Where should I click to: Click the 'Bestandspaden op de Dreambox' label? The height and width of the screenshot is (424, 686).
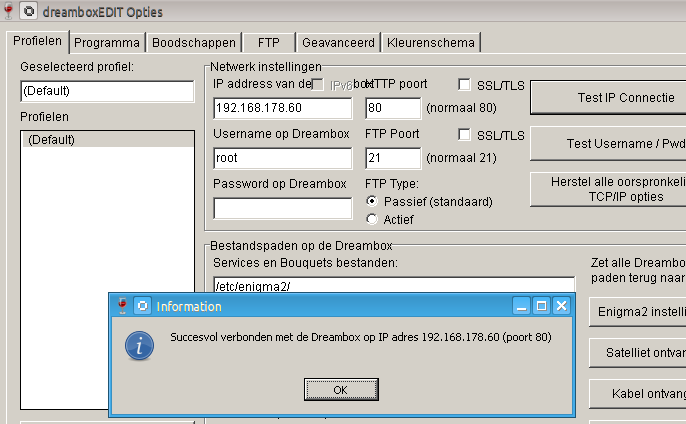coord(301,246)
